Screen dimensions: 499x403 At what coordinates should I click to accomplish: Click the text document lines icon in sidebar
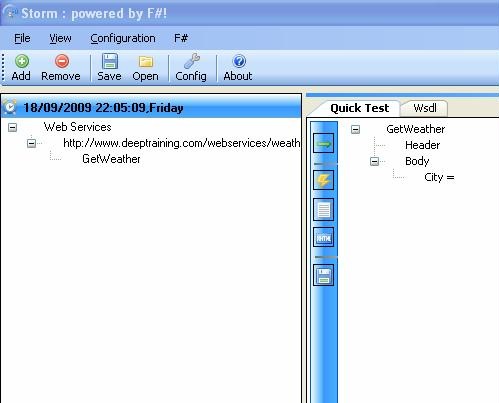[x=323, y=210]
